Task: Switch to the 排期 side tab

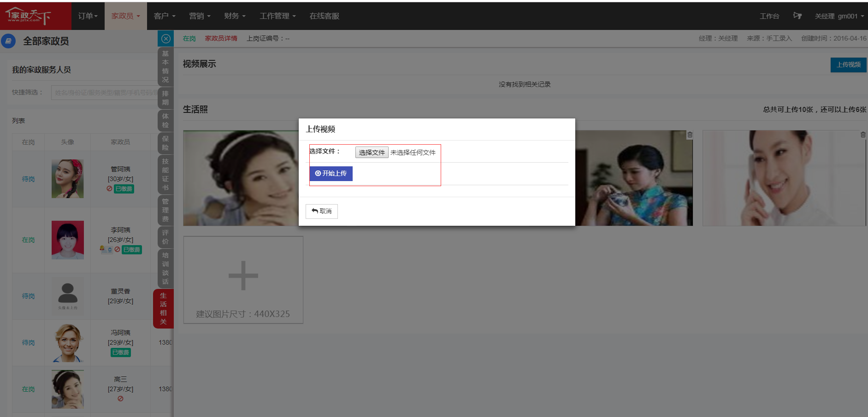Action: (x=165, y=98)
